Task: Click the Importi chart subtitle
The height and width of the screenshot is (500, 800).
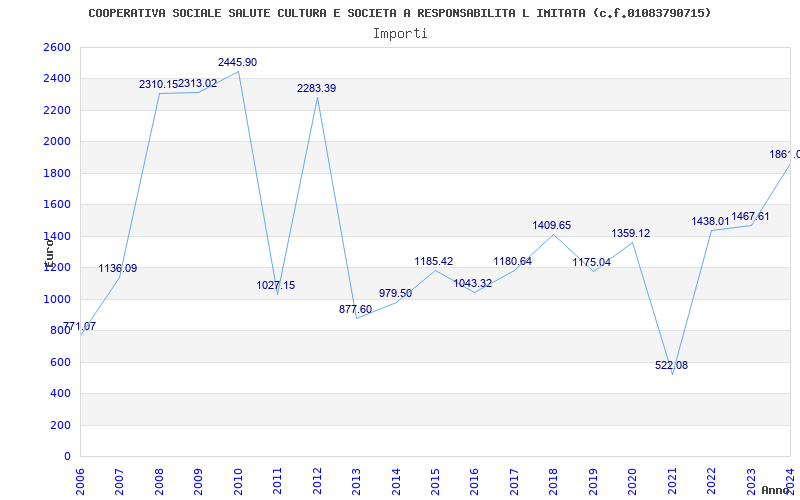Action: click(x=400, y=33)
